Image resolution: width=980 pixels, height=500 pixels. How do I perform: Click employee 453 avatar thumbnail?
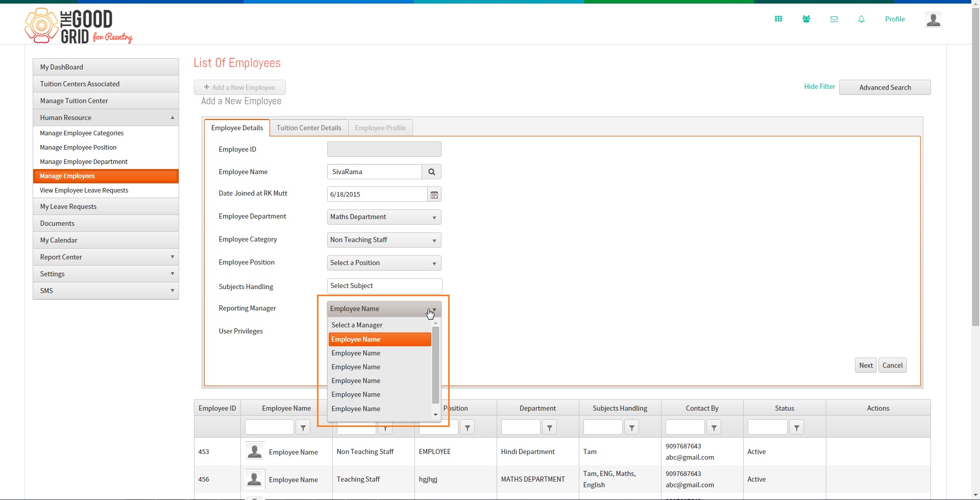click(x=255, y=451)
